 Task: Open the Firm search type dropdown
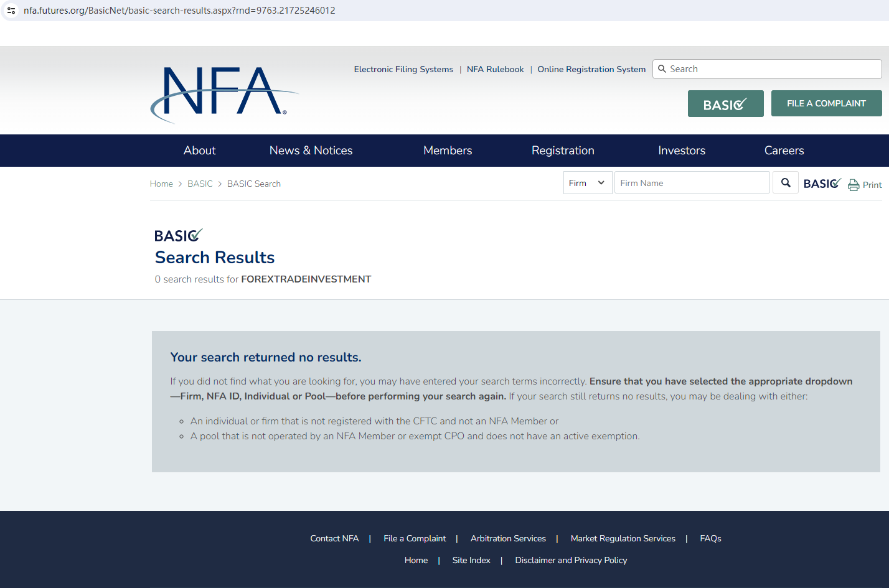(x=587, y=183)
